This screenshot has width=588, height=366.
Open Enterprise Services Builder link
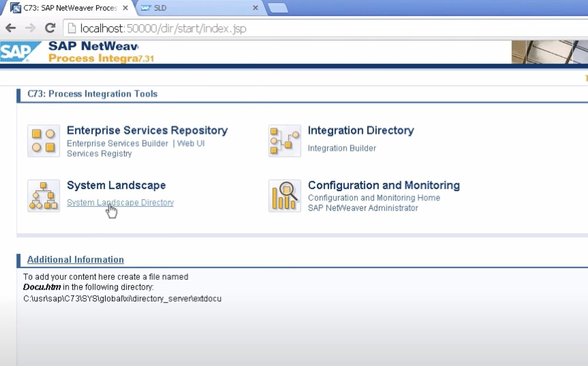pos(117,143)
